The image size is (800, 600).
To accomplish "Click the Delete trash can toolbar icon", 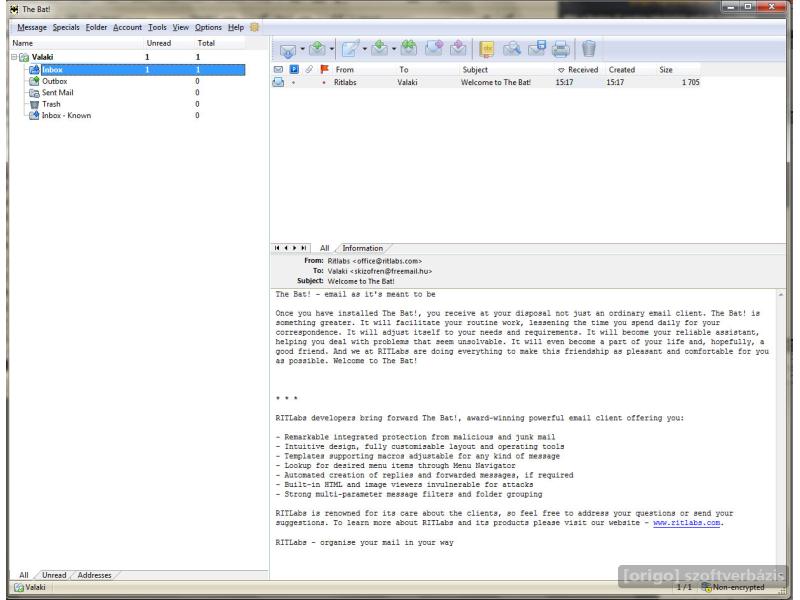I will click(x=588, y=48).
